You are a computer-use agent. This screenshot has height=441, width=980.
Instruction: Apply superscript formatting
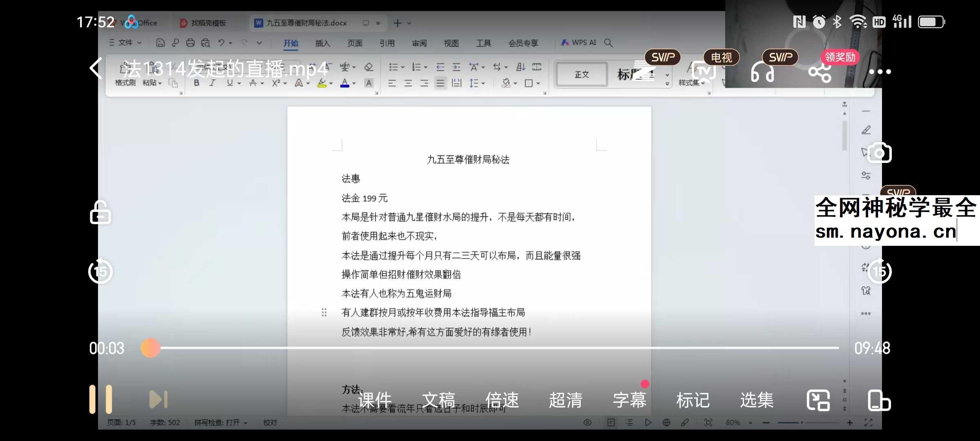tap(276, 83)
